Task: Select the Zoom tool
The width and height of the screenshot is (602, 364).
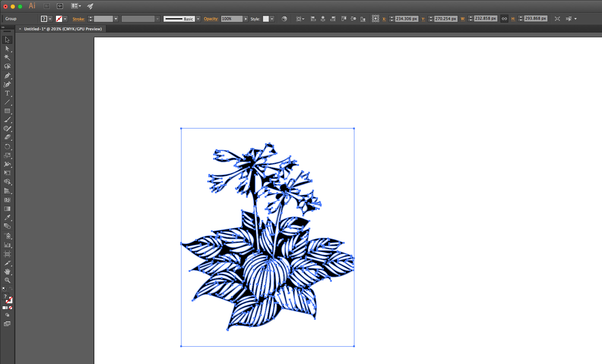Action: [7, 280]
